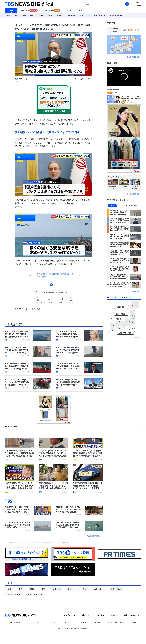Expand 北海道・東北 area news
The width and height of the screenshot is (146, 644).
pyautogui.click(x=121, y=307)
